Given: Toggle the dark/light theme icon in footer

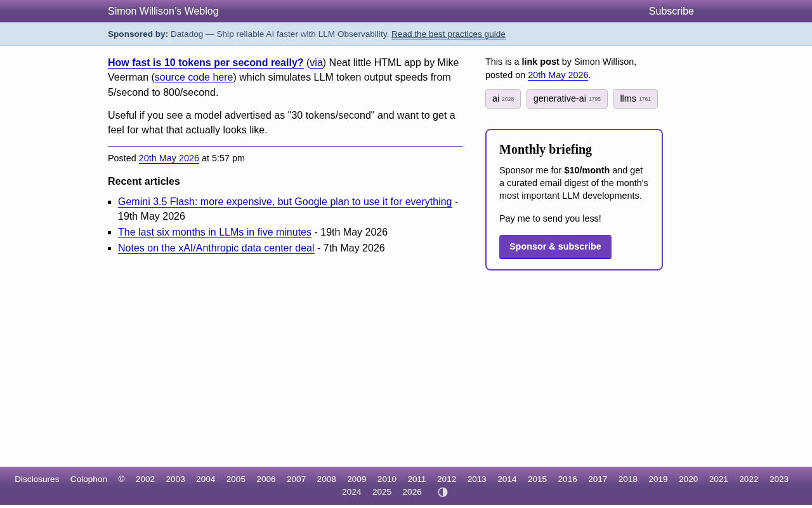Looking at the screenshot, I should 443,492.
